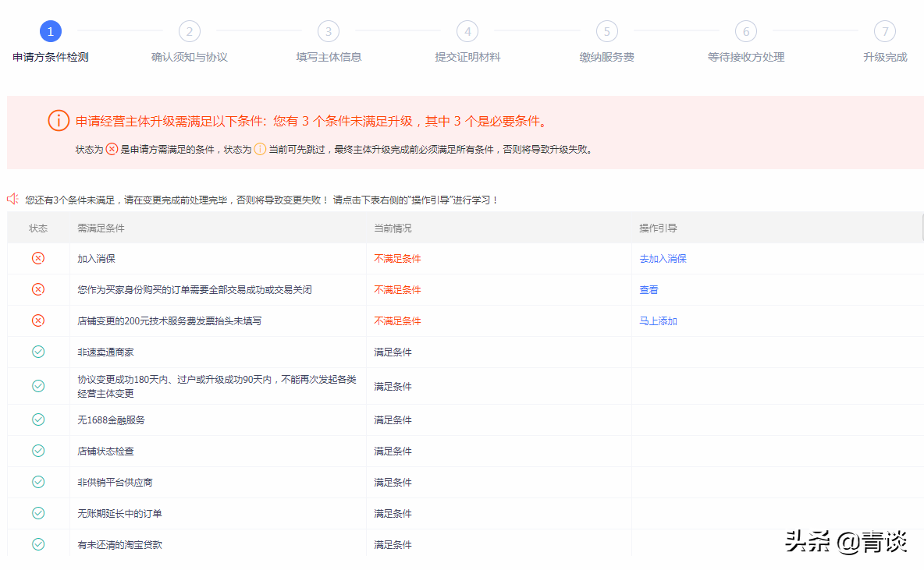Click the 状态 column header
Viewport: 924px width, 570px height.
pyautogui.click(x=38, y=228)
